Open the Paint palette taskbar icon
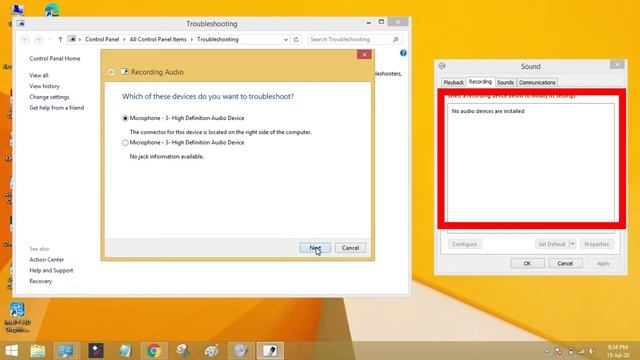 [211, 351]
